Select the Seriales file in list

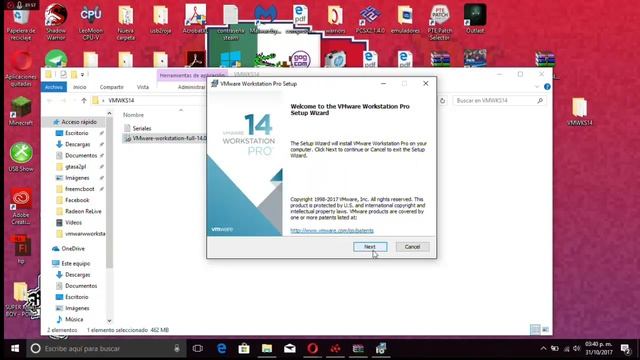[142, 128]
